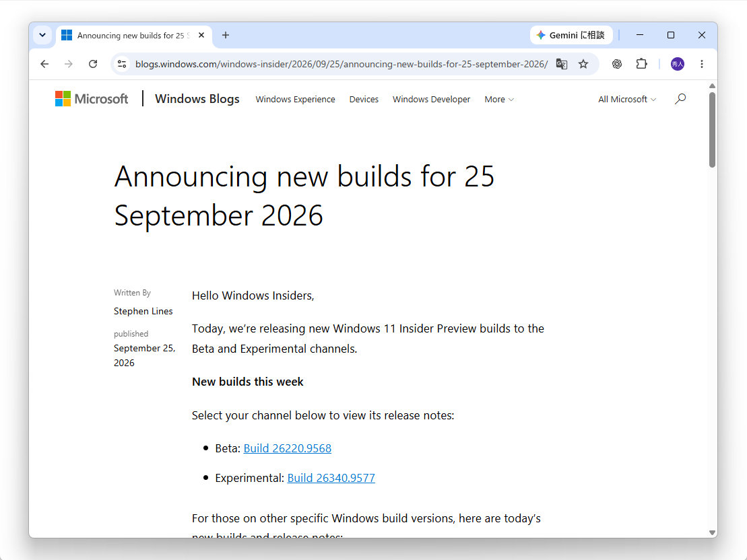
Task: Expand the More dropdown
Action: tap(499, 99)
